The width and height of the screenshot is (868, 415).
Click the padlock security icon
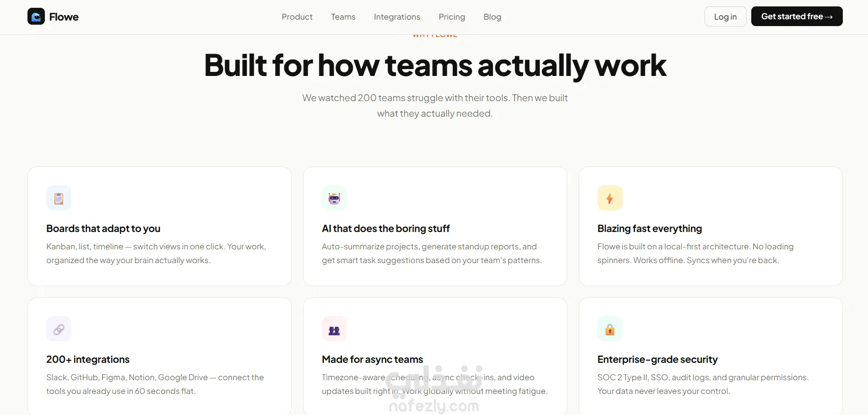(x=610, y=329)
